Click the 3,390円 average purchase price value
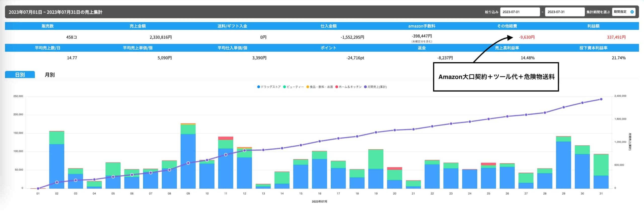This screenshot has width=644, height=213. coord(259,58)
